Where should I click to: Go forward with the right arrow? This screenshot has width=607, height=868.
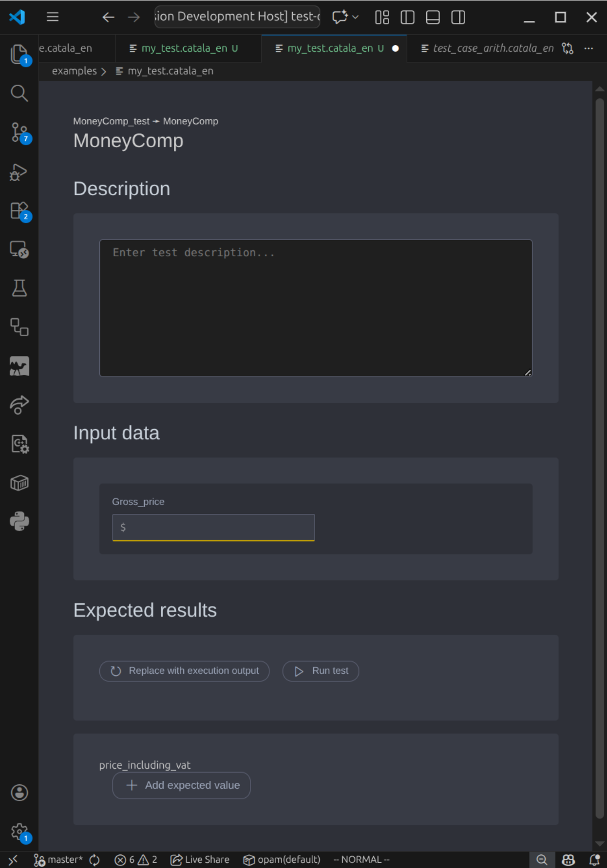pos(133,17)
